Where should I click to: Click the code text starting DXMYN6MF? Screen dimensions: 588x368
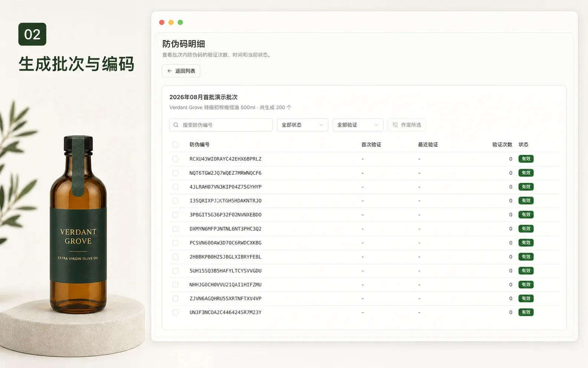(x=225, y=229)
